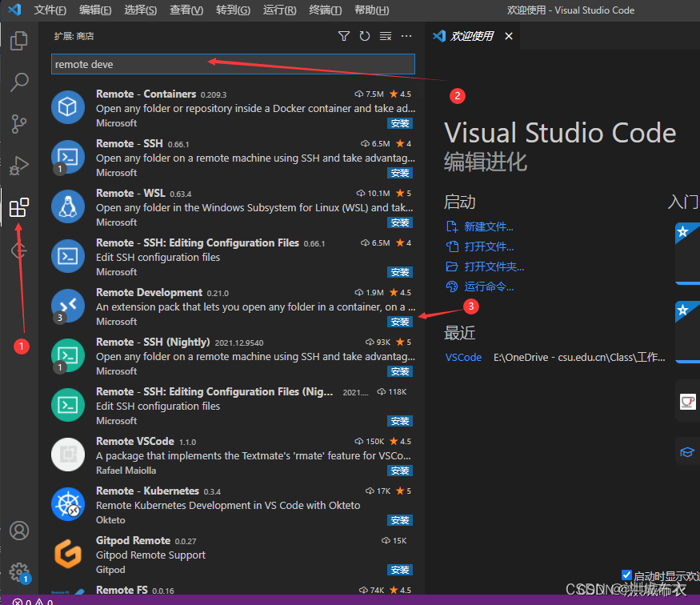Open the 帮助(H) menu

(x=371, y=10)
